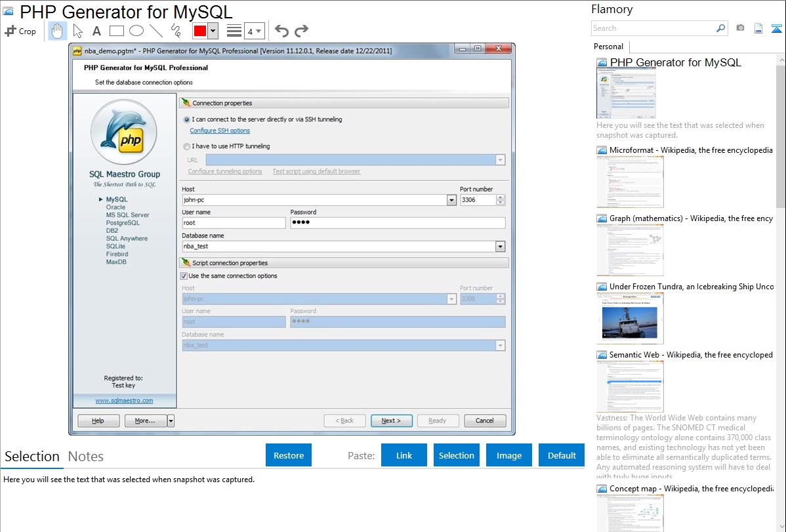Click the Help button
786x532 pixels.
pos(98,420)
